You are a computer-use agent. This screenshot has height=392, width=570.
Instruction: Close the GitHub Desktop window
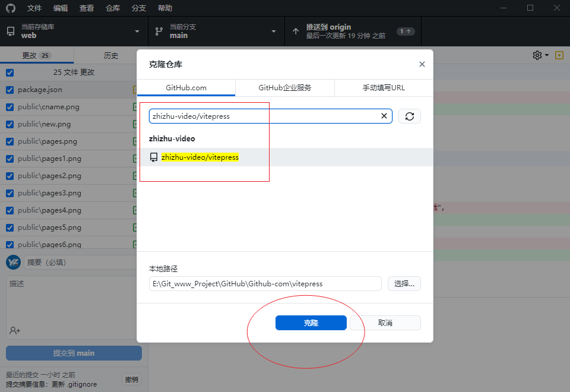556,8
